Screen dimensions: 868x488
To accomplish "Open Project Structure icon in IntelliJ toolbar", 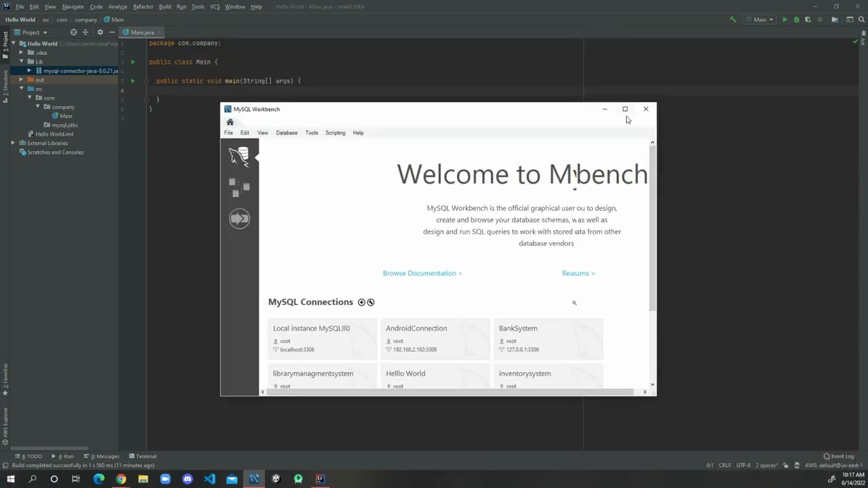I will pyautogui.click(x=835, y=20).
